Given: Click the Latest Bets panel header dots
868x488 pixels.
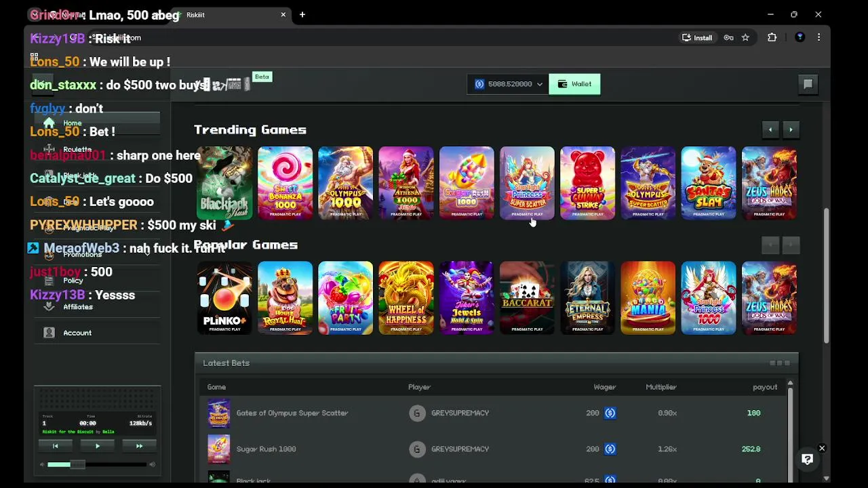Looking at the screenshot, I should [779, 363].
